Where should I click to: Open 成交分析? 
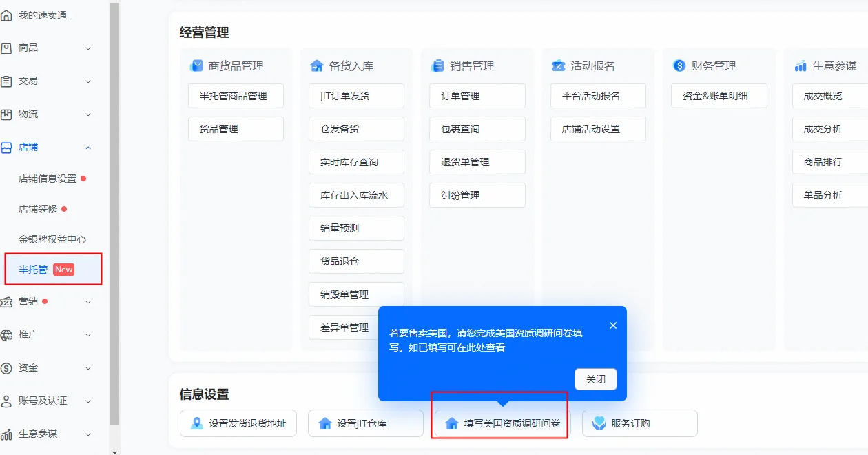click(830, 129)
